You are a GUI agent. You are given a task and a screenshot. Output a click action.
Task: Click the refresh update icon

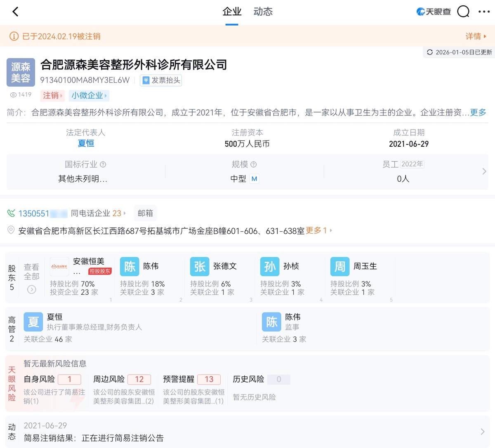point(430,52)
